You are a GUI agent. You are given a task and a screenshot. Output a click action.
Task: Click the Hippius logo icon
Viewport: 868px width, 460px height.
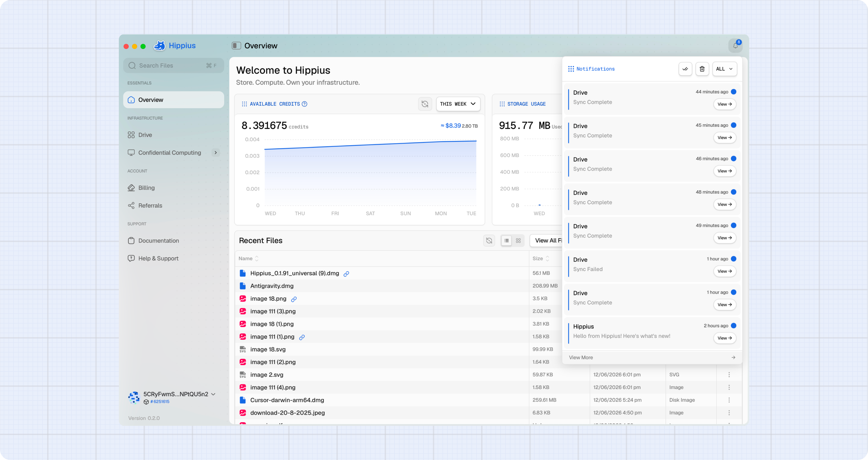(x=159, y=46)
